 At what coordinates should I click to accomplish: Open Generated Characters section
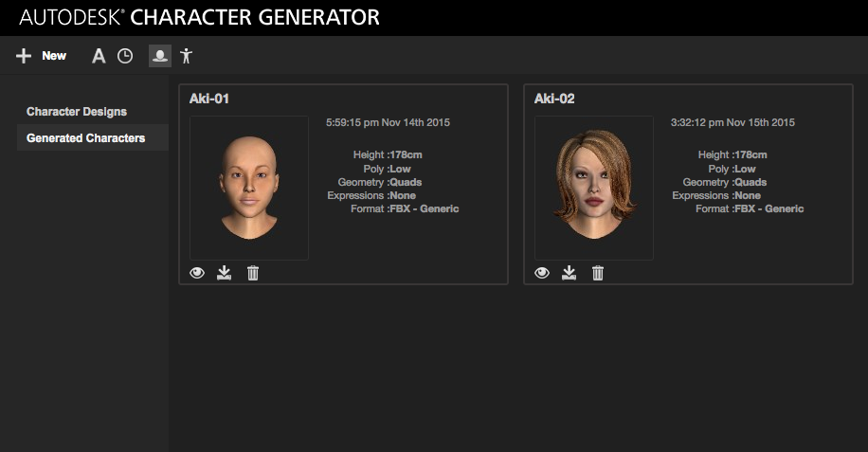(93, 137)
